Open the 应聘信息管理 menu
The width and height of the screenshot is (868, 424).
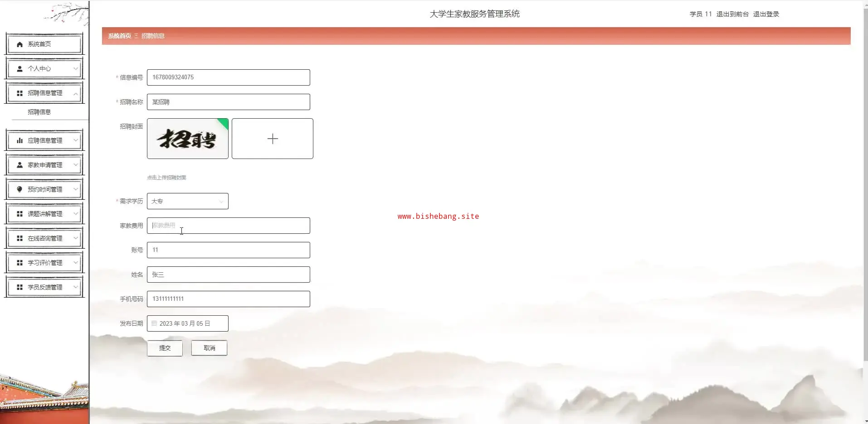click(x=44, y=141)
